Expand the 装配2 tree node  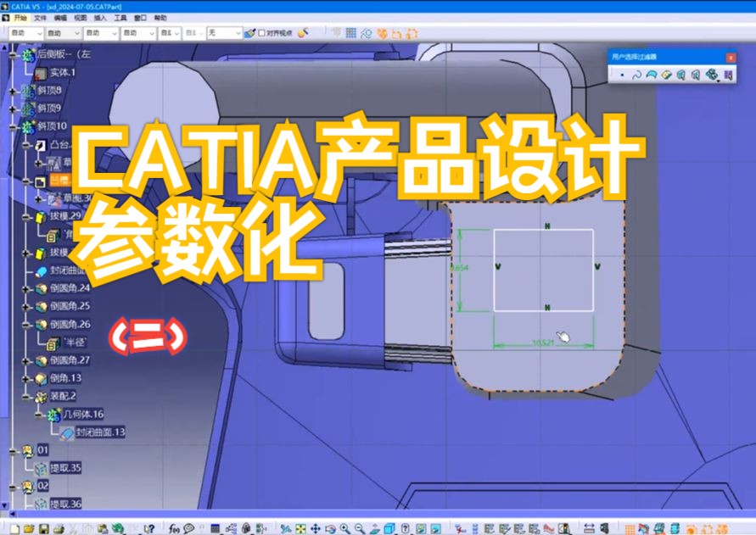pos(25,398)
